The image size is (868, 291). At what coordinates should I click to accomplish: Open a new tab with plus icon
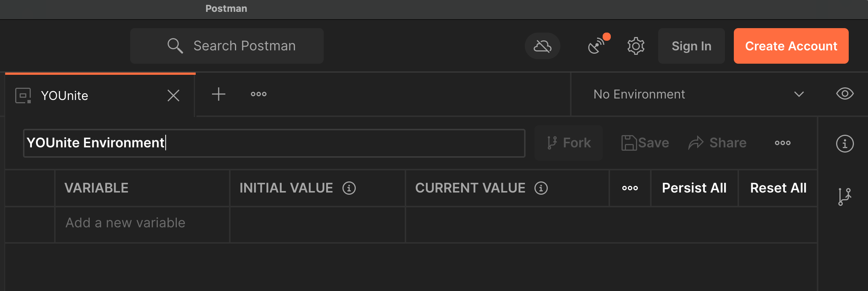(x=219, y=94)
